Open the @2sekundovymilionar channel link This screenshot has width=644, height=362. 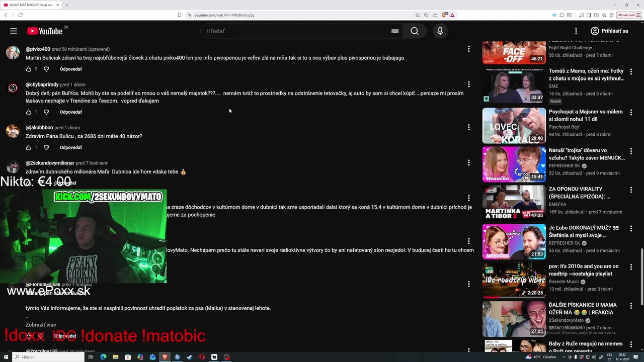pos(50,163)
